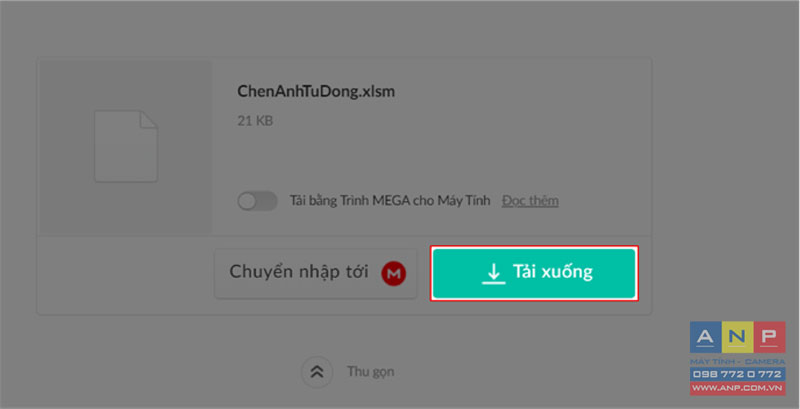Select the file name ChenAnhTuDong.xlsm
Viewport: 800px width, 409px height.
(x=316, y=92)
